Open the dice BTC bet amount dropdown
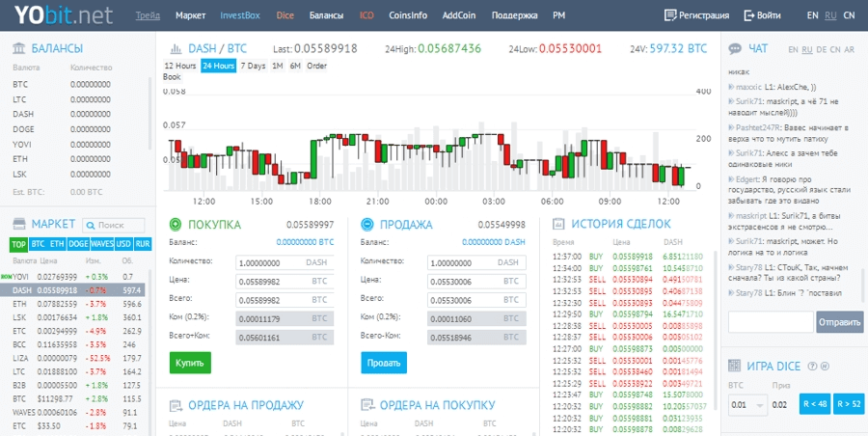The image size is (868, 436). tap(746, 405)
